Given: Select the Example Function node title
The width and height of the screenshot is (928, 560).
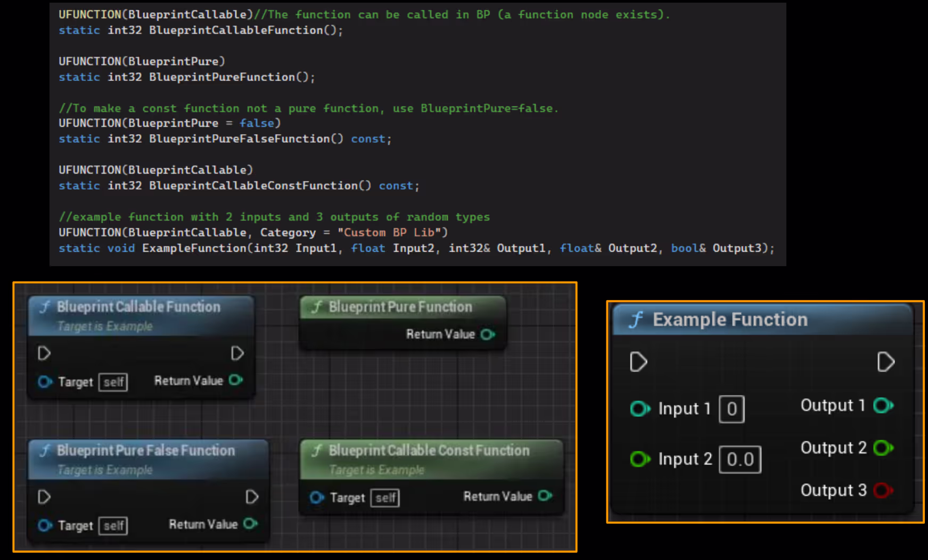Looking at the screenshot, I should (730, 319).
